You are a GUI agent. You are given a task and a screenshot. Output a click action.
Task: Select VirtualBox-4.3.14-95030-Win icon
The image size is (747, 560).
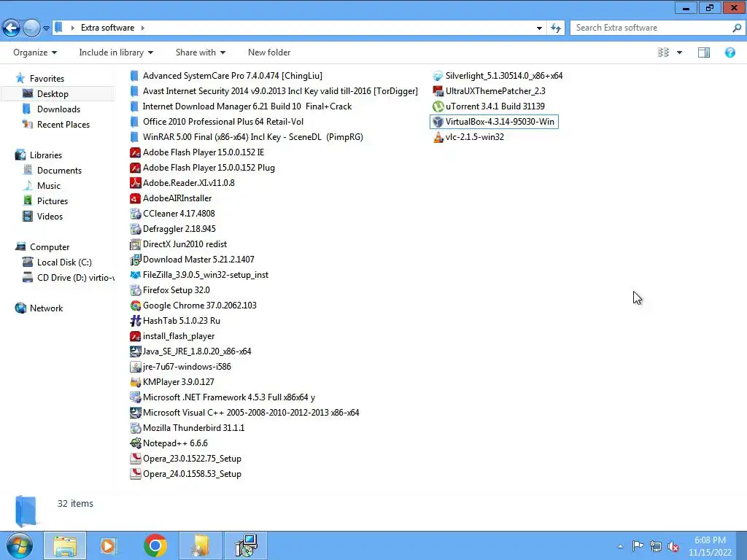tap(438, 122)
